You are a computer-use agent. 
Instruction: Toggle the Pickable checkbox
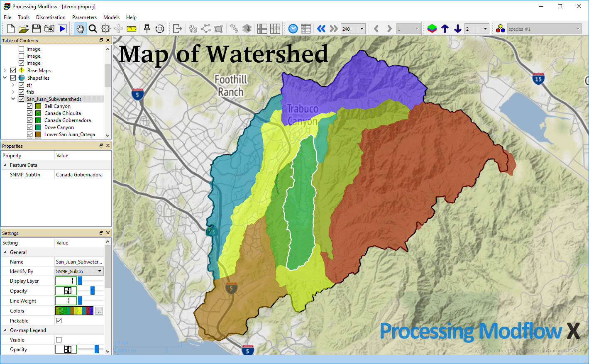point(59,321)
